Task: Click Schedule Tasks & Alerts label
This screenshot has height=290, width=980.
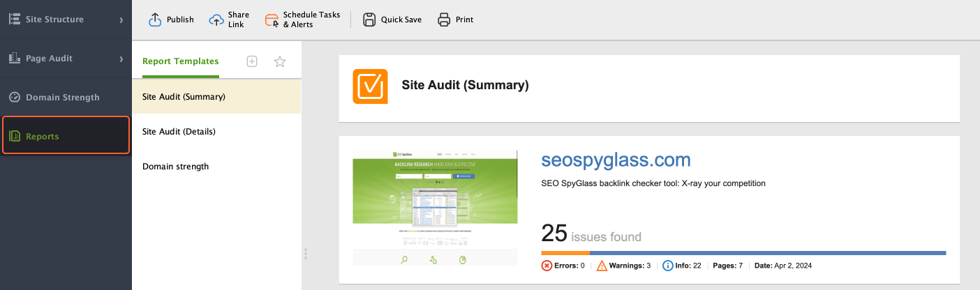Action: point(311,20)
